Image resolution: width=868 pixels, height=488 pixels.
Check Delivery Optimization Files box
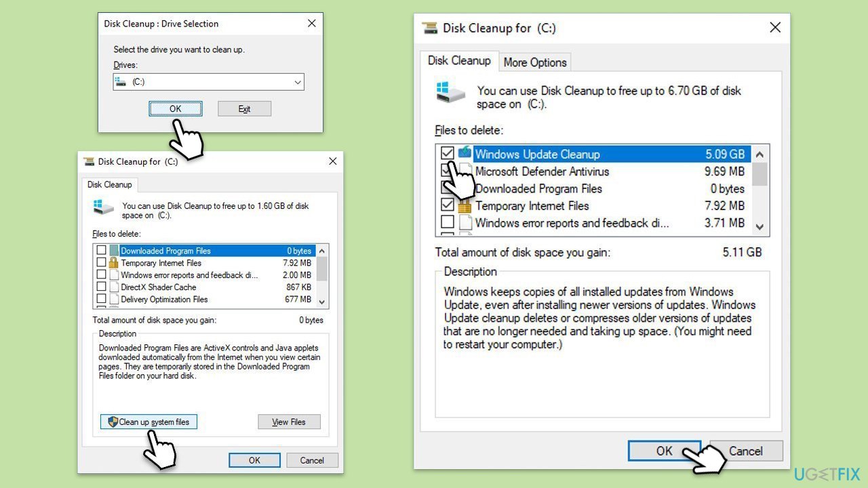(x=101, y=300)
